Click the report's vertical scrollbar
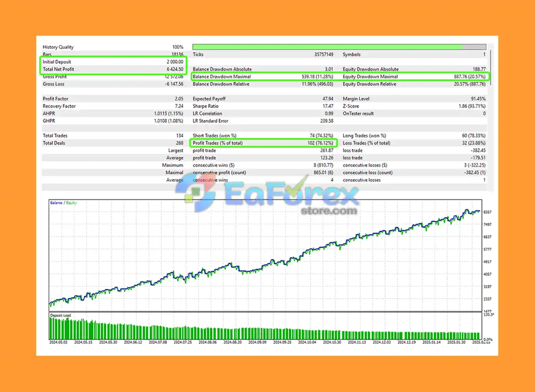This screenshot has height=392, width=535. pyautogui.click(x=491, y=67)
